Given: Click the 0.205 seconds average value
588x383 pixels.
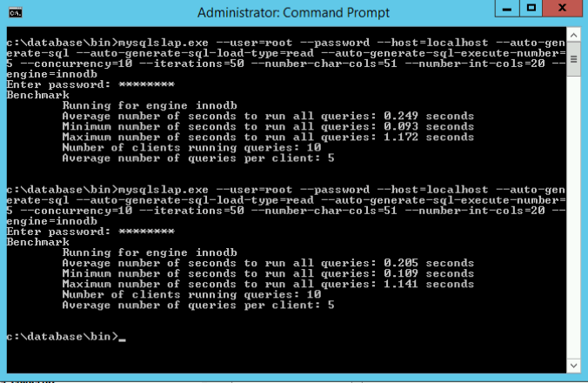Looking at the screenshot, I should click(x=429, y=263).
